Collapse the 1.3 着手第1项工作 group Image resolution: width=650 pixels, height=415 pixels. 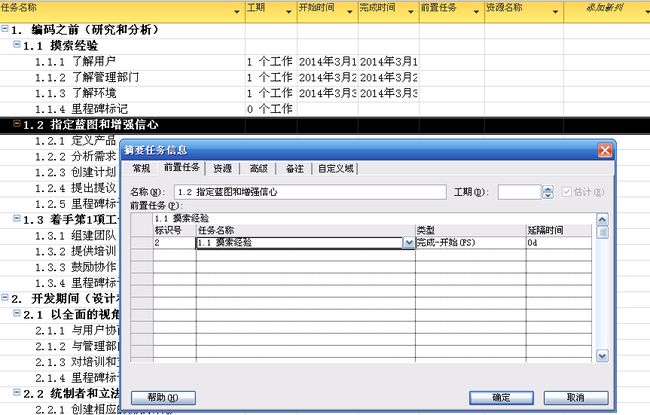(17, 218)
